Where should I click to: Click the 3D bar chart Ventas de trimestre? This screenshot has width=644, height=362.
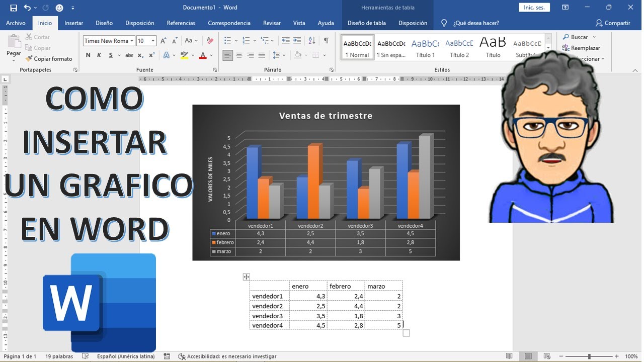(326, 183)
